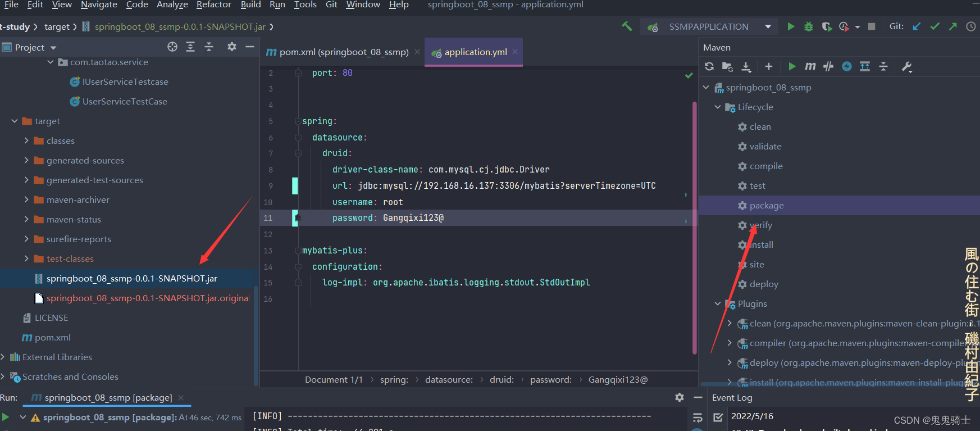This screenshot has width=980, height=431.
Task: Open Run panel settings gear
Action: [680, 397]
